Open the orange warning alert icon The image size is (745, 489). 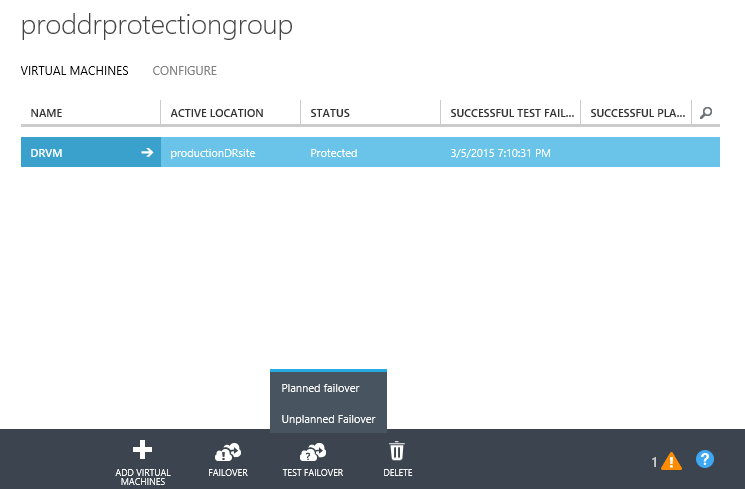(x=671, y=461)
